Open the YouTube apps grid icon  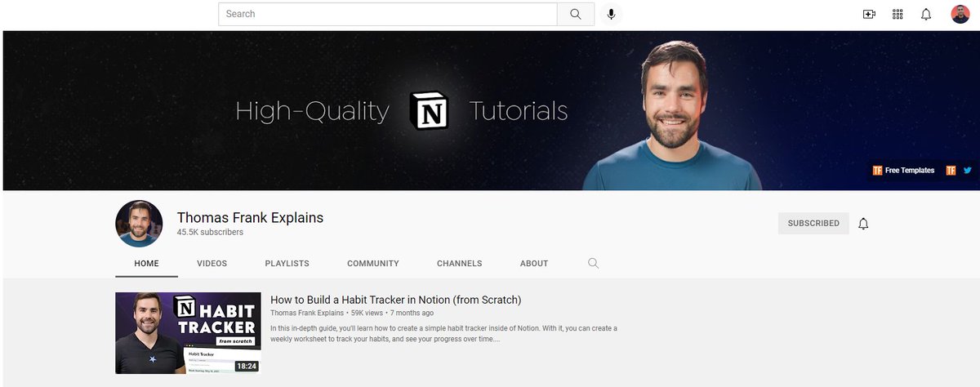[898, 14]
